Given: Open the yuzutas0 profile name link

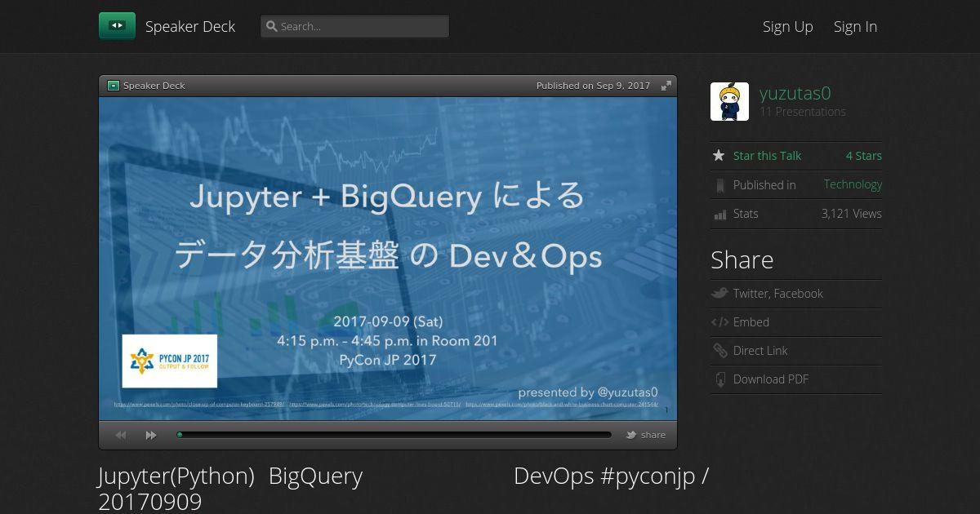Looking at the screenshot, I should 795,93.
